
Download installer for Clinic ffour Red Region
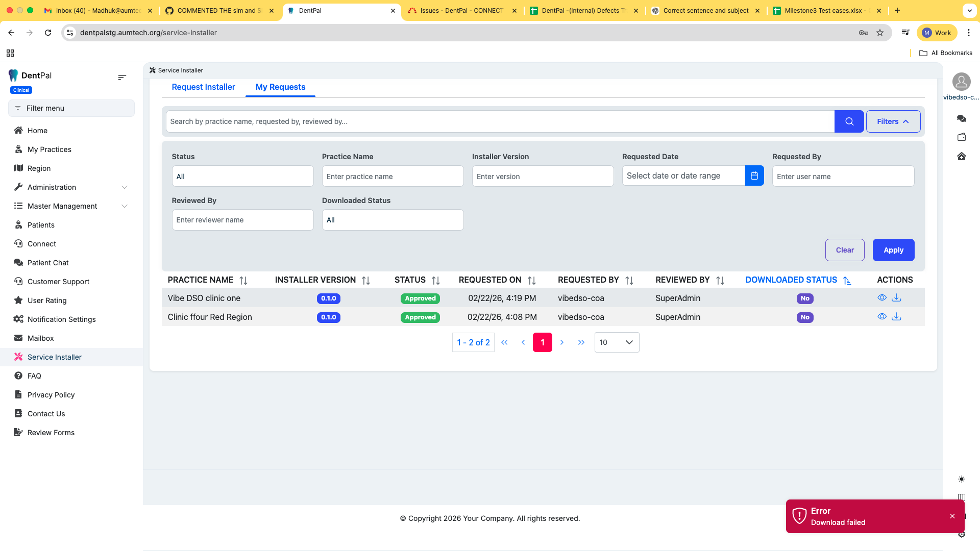896,317
